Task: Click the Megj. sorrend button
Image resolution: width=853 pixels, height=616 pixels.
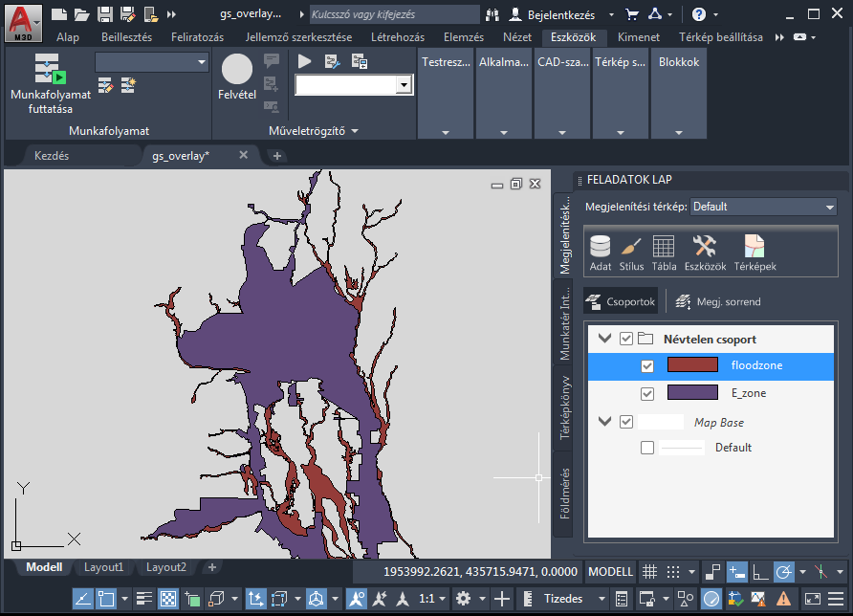Action: coord(718,301)
